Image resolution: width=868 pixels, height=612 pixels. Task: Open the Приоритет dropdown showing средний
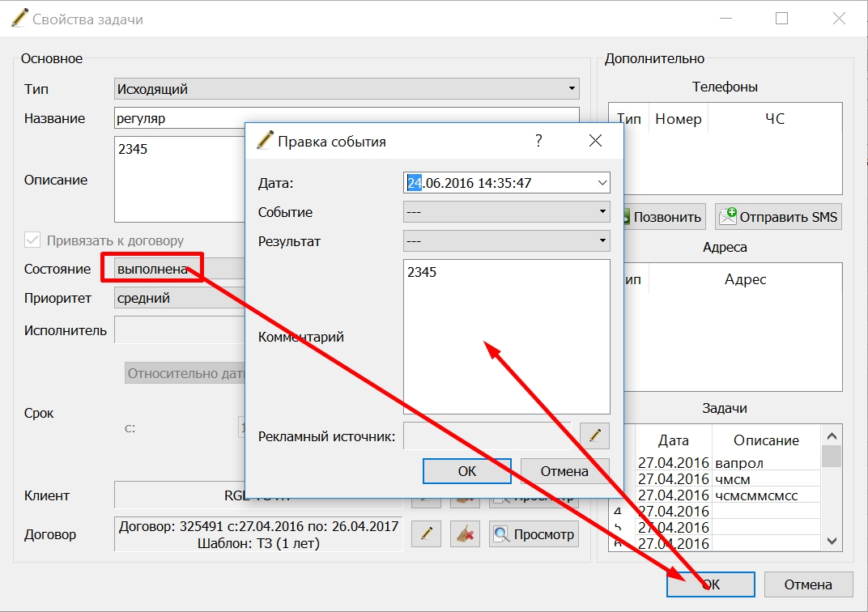[180, 298]
